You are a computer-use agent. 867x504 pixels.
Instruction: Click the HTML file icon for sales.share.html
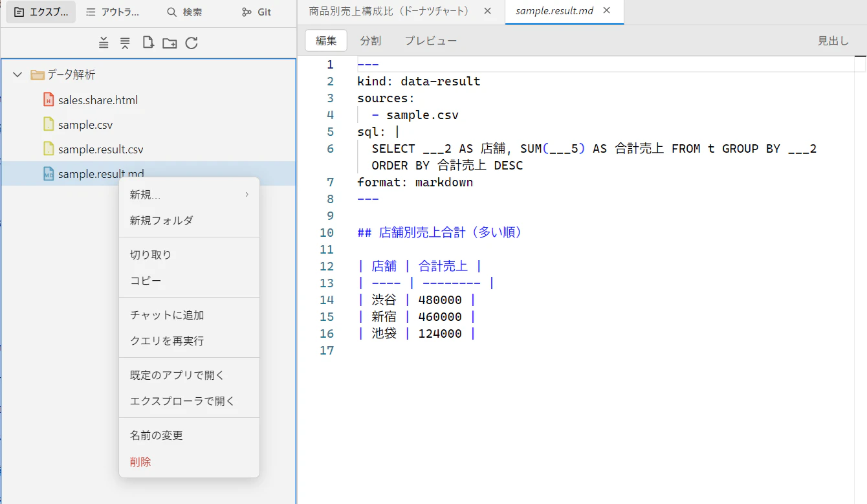point(49,100)
